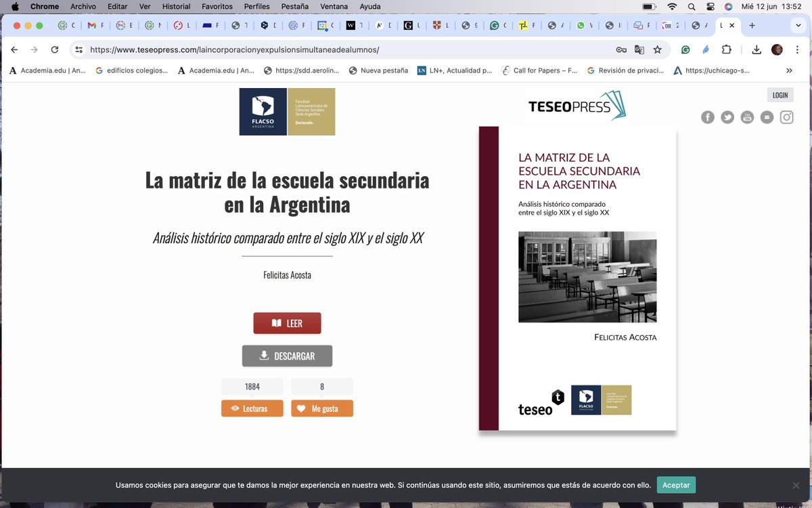Reload the page with the refresh icon
The width and height of the screenshot is (812, 508).
pos(55,49)
